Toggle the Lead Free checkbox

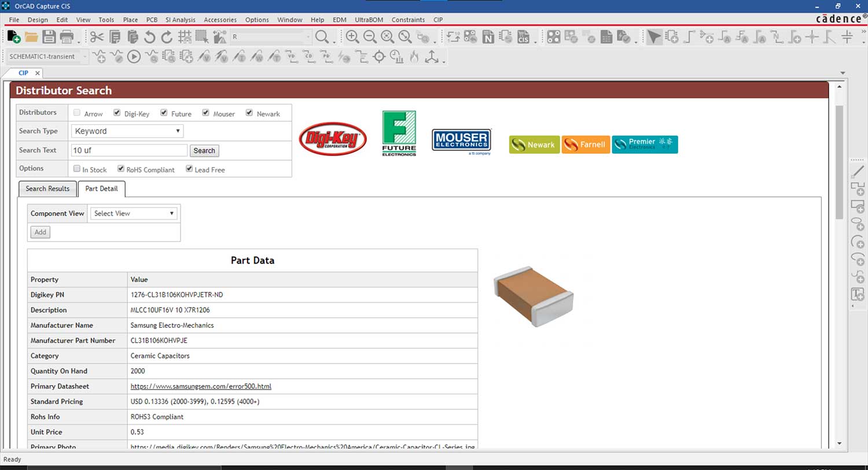tap(189, 169)
